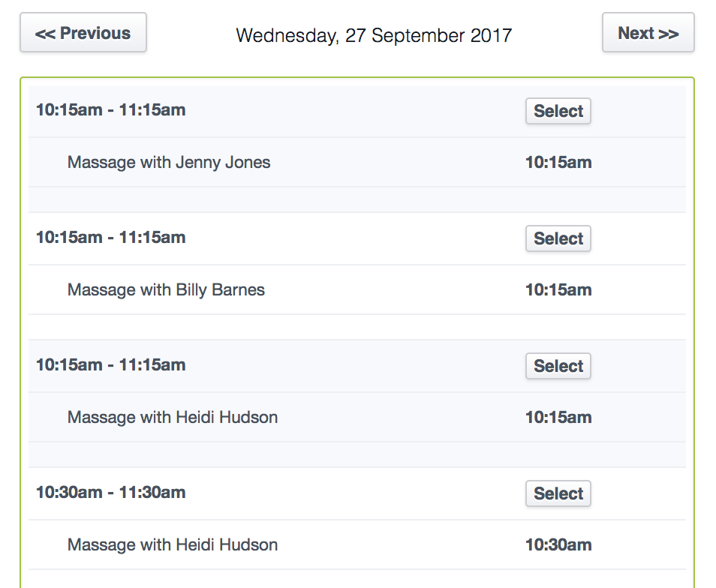Click the Wednesday, 27 September 2017 heading
The image size is (716, 588).
(375, 35)
